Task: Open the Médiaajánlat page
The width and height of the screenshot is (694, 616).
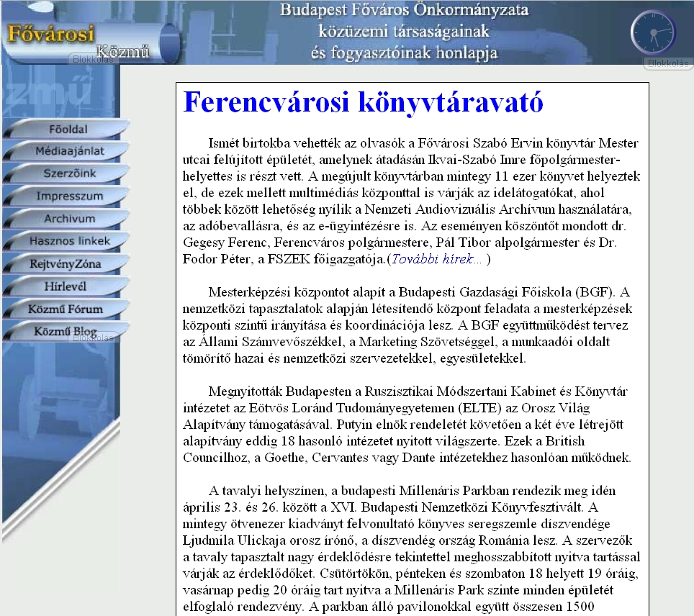Action: coord(66,151)
